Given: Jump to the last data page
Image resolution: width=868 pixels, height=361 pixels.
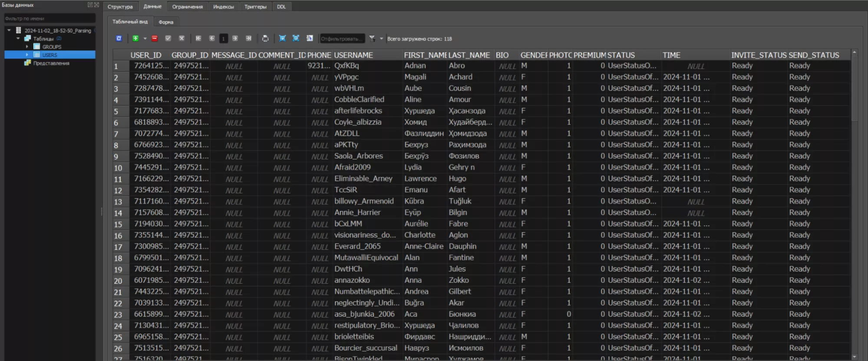Looking at the screenshot, I should pos(248,39).
